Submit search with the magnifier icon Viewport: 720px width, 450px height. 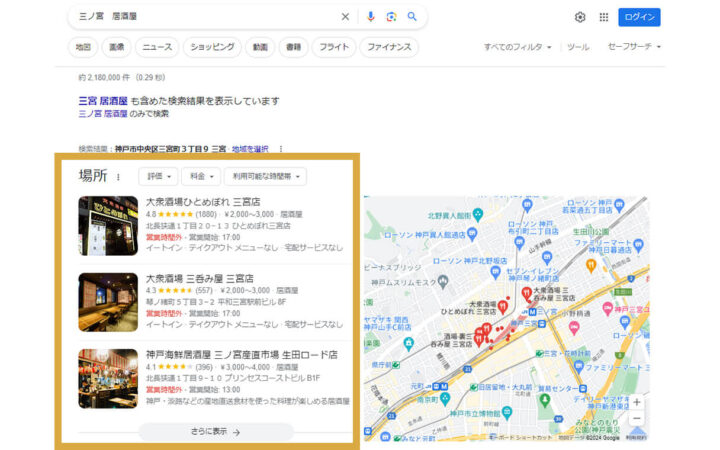coord(412,17)
